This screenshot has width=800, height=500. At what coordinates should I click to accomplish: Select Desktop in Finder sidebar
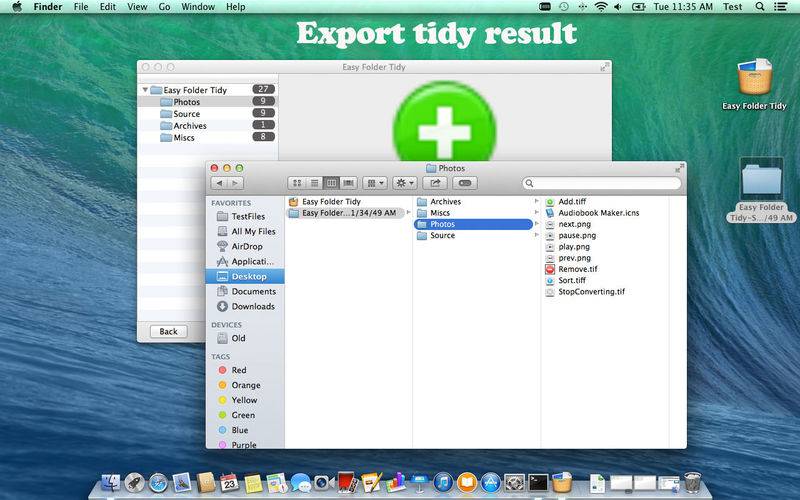[x=245, y=276]
